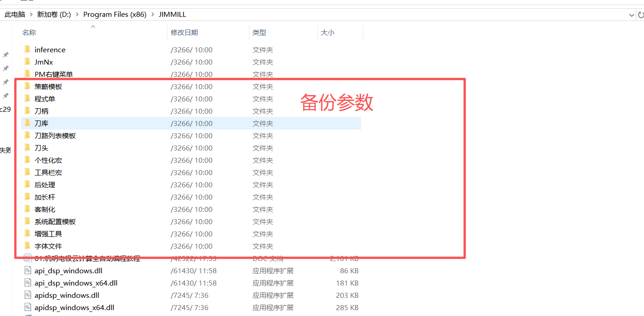Click the 后处理 folder name
The width and height of the screenshot is (644, 316).
coord(45,185)
